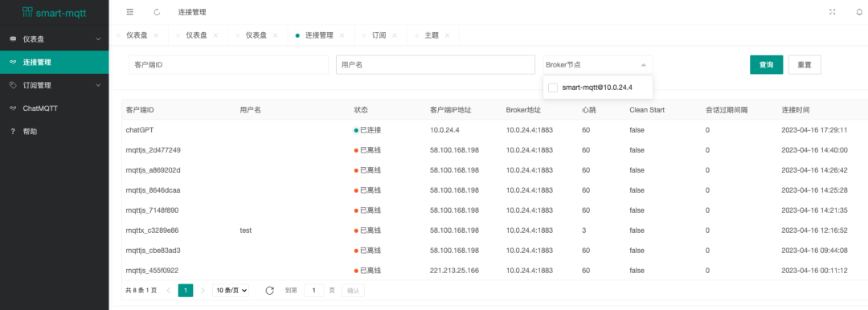Click the 查询 button
Image resolution: width=868 pixels, height=310 pixels.
click(x=767, y=65)
